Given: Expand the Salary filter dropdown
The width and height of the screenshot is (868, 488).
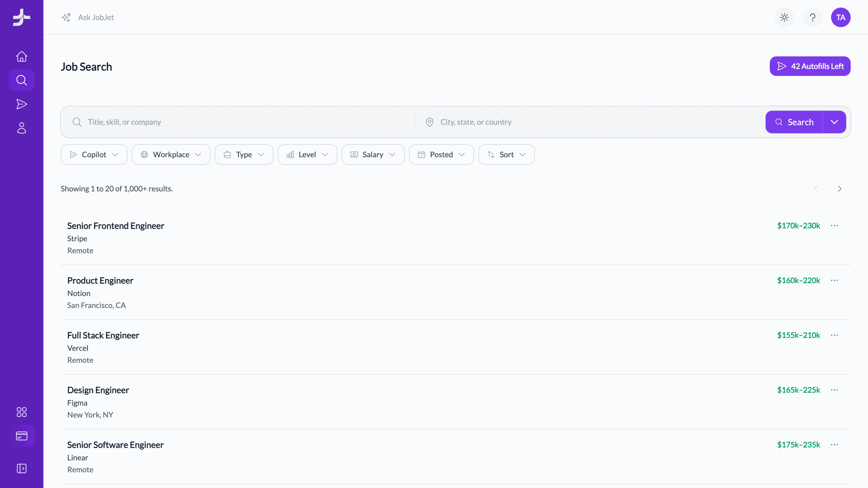Looking at the screenshot, I should [373, 155].
